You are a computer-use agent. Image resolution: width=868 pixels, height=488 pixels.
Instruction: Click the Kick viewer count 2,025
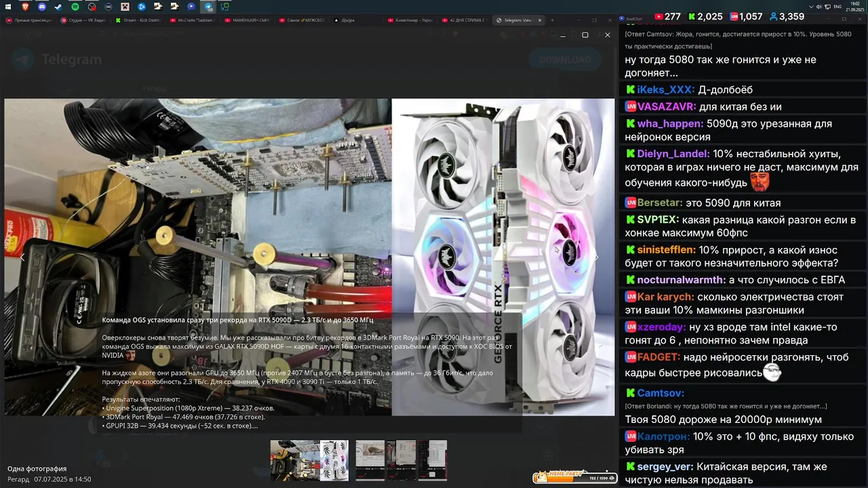click(x=705, y=16)
